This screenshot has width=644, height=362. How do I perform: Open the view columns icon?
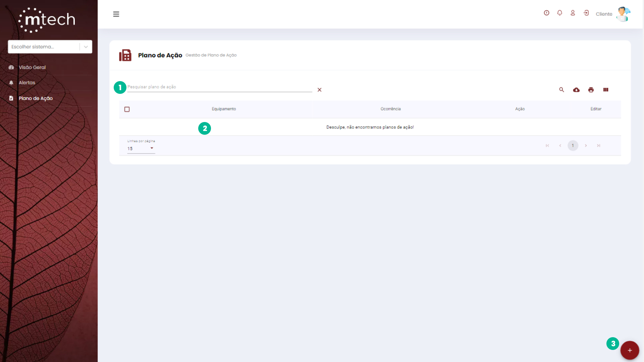click(x=606, y=90)
